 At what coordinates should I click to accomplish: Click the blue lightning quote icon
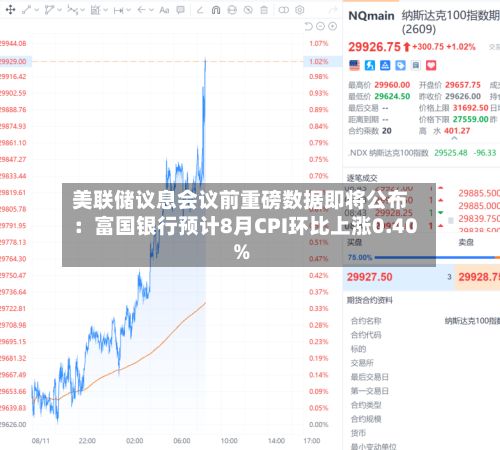tap(370, 65)
